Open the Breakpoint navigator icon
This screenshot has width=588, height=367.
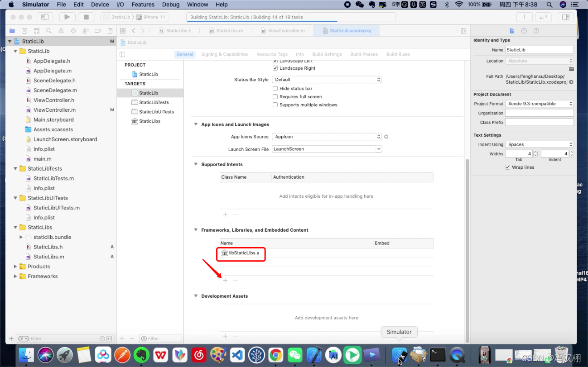tap(98, 31)
